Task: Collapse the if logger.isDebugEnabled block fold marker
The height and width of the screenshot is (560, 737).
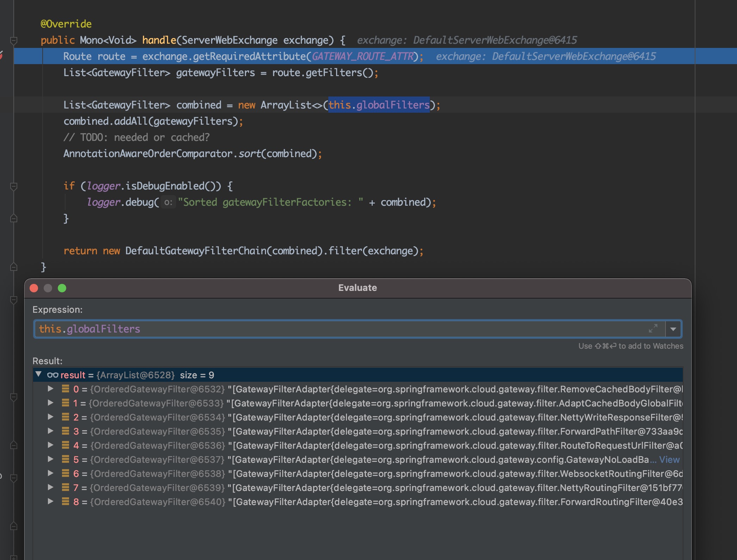Action: 14,186
